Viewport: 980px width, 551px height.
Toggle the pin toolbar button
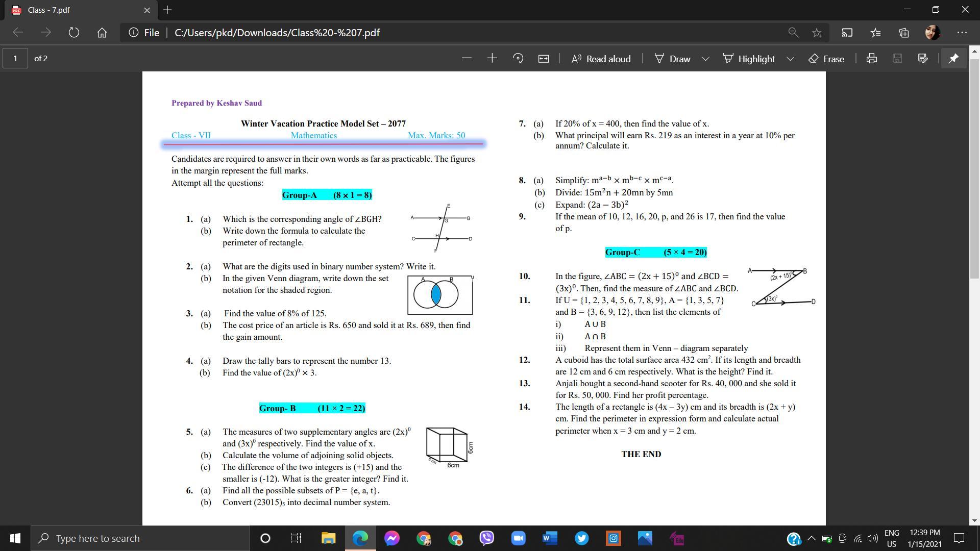click(x=953, y=59)
